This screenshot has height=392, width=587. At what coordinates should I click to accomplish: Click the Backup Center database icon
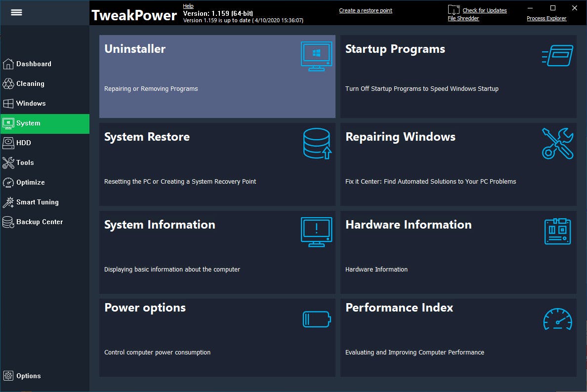[x=8, y=222]
